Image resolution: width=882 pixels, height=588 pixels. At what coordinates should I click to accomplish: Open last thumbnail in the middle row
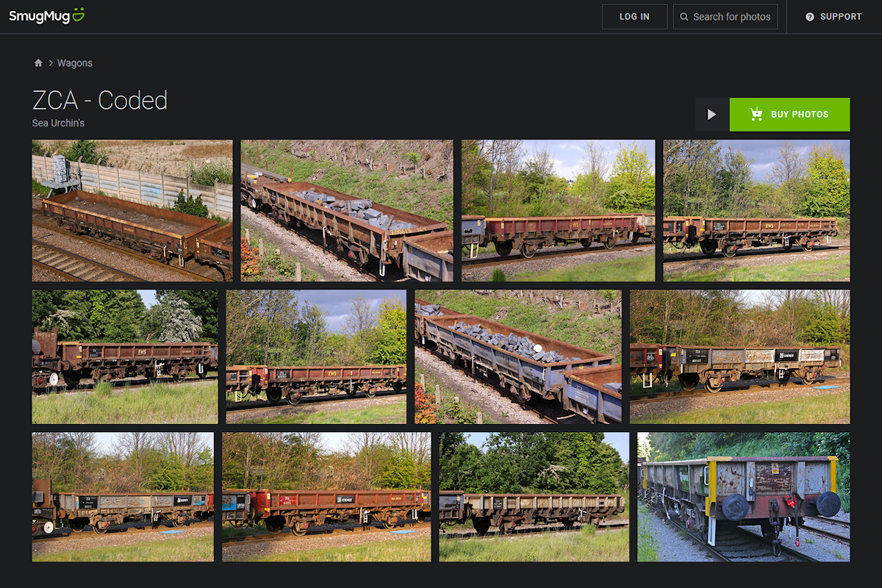click(x=739, y=356)
